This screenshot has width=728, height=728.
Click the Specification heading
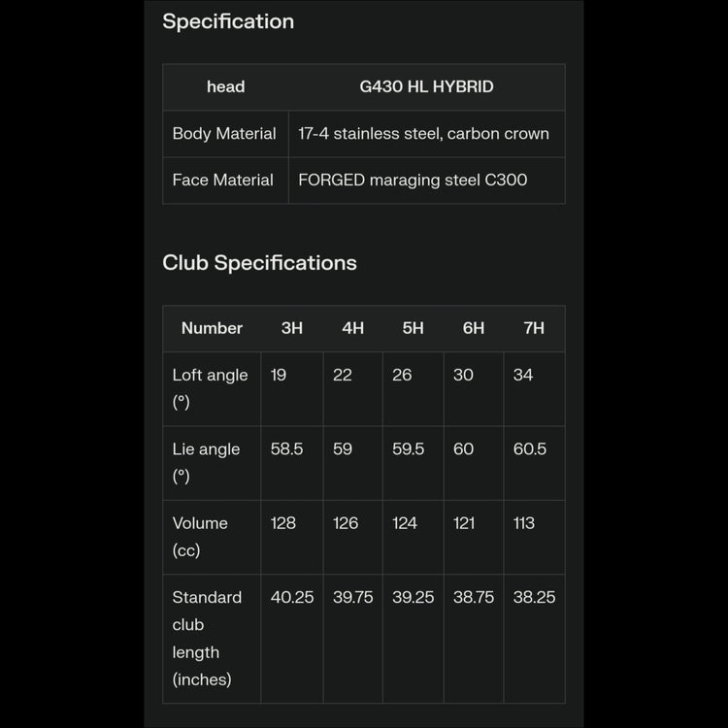228,21
